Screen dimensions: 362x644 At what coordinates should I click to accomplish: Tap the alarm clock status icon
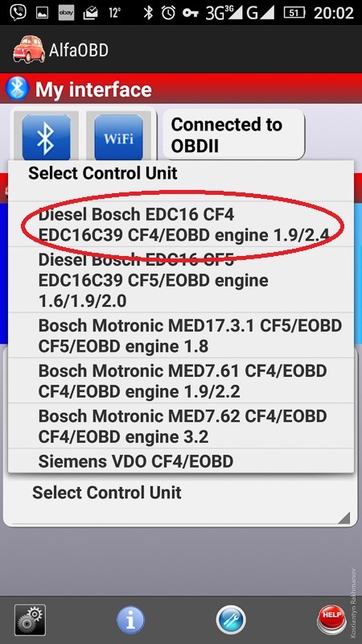click(168, 13)
